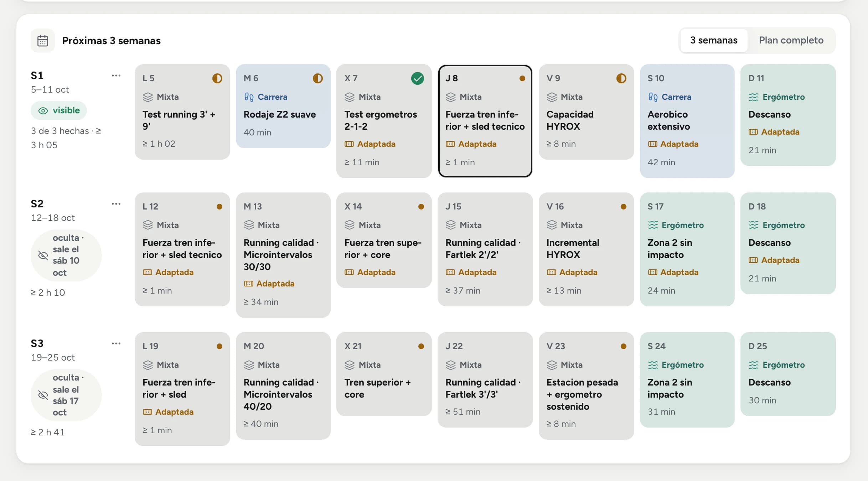The height and width of the screenshot is (481, 868).
Task: Click the green completed check on X 7
Action: pyautogui.click(x=418, y=78)
